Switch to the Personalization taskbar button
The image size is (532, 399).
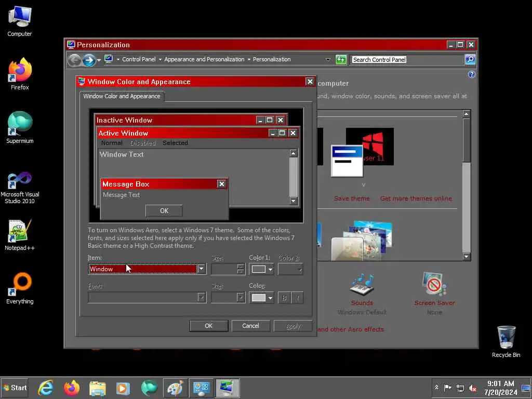pyautogui.click(x=227, y=388)
